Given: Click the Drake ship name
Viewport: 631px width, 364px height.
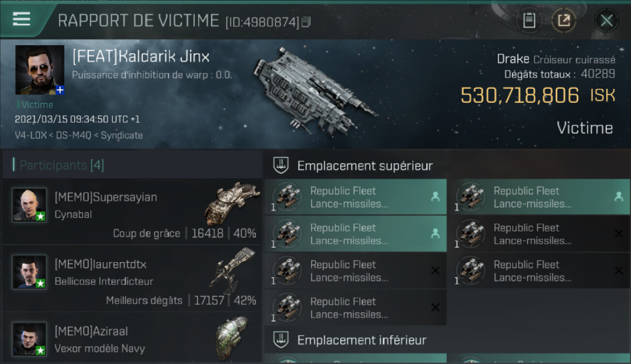Looking at the screenshot, I should 513,59.
